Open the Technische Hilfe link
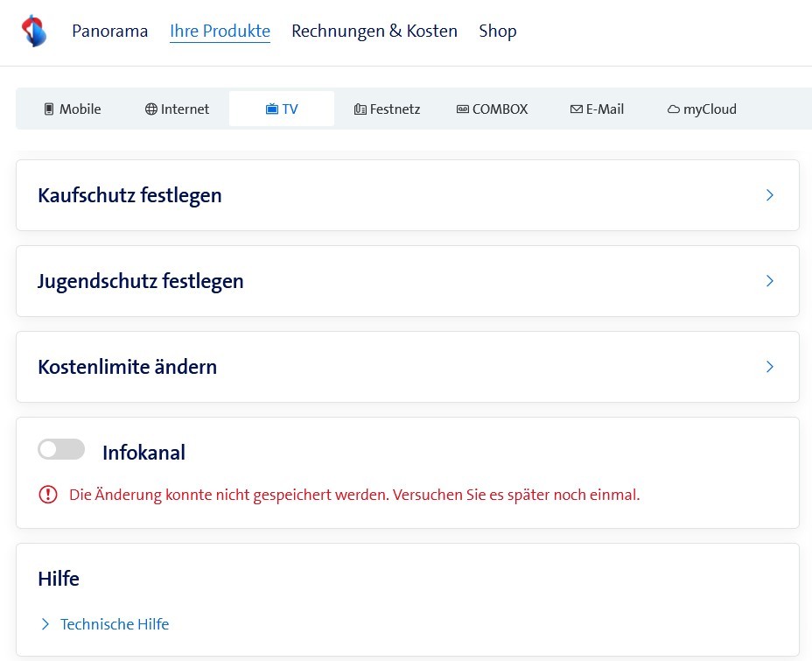This screenshot has width=812, height=661. coord(115,624)
